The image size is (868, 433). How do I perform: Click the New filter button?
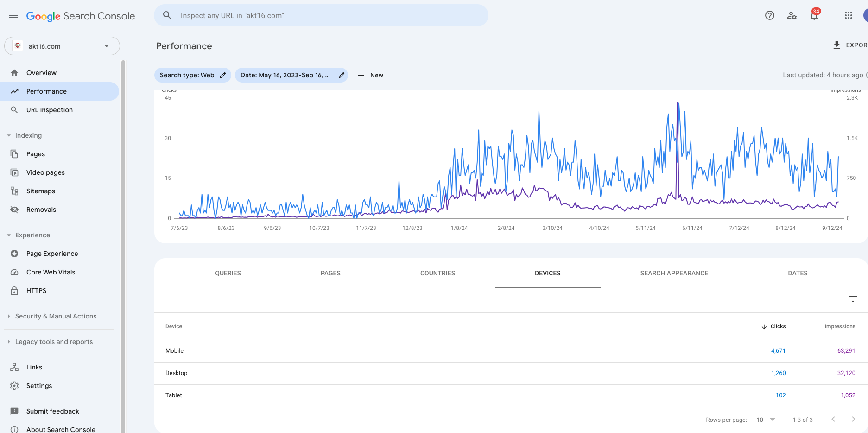tap(370, 75)
